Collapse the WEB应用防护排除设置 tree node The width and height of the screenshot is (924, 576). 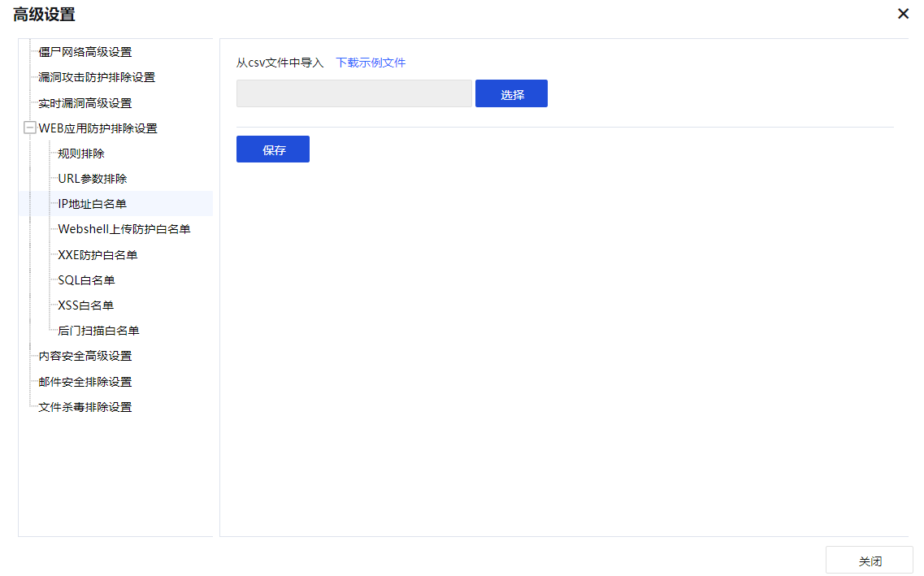coord(30,128)
